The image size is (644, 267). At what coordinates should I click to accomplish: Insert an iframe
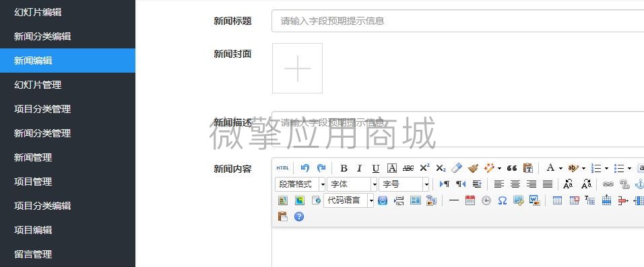pyautogui.click(x=316, y=200)
